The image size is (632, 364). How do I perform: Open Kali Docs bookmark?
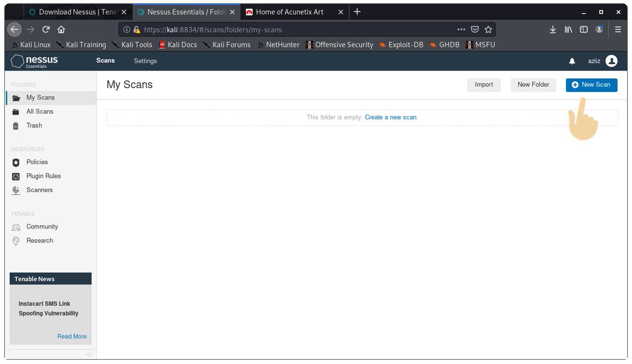tap(178, 45)
